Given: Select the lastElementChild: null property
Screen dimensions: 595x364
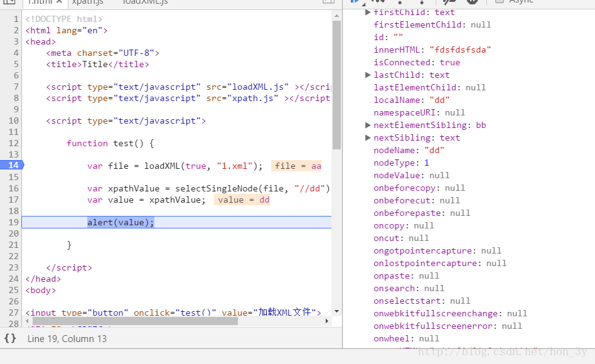Looking at the screenshot, I should tap(429, 87).
